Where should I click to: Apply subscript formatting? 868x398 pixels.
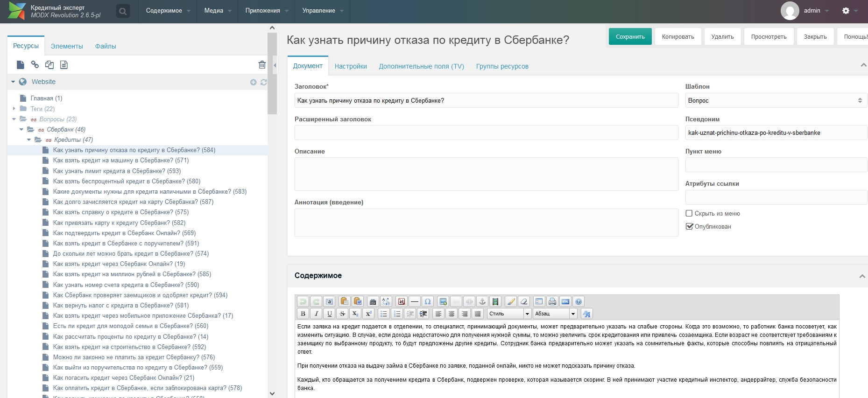355,314
